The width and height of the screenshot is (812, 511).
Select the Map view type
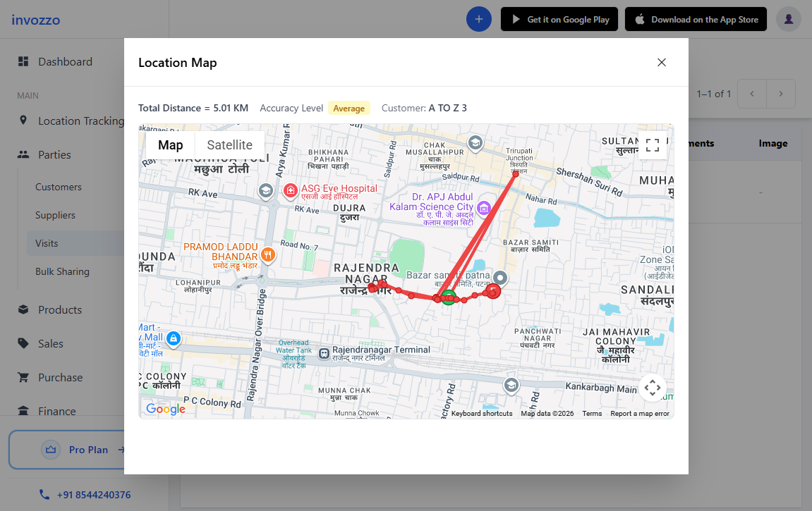[x=170, y=145]
